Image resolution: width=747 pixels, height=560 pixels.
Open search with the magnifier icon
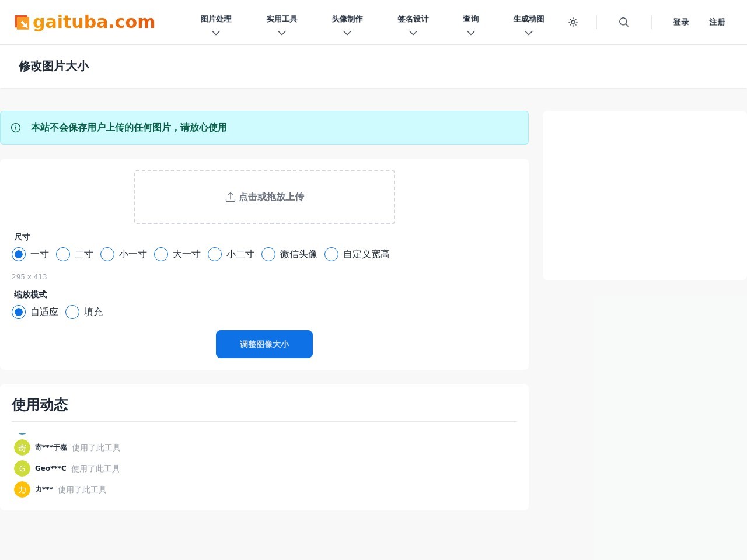coord(624,22)
